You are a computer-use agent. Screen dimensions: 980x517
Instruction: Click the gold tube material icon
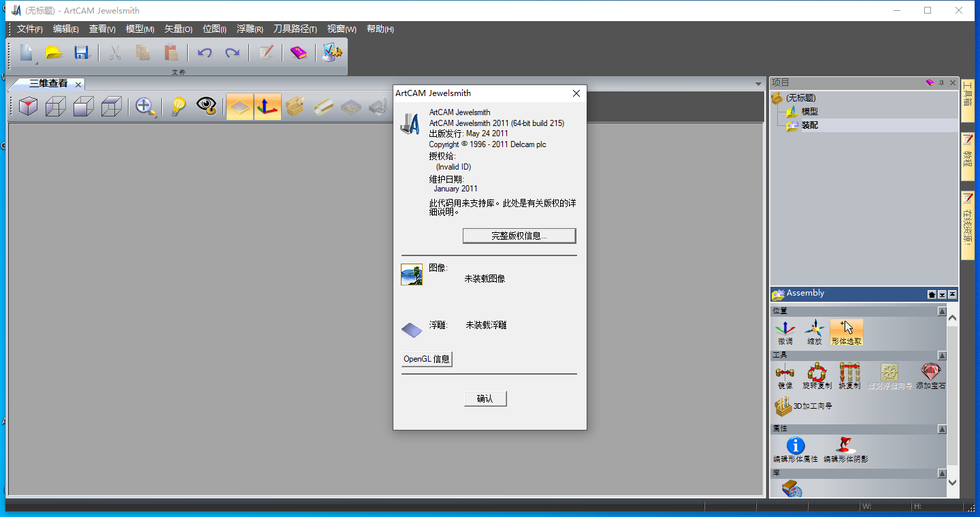323,106
